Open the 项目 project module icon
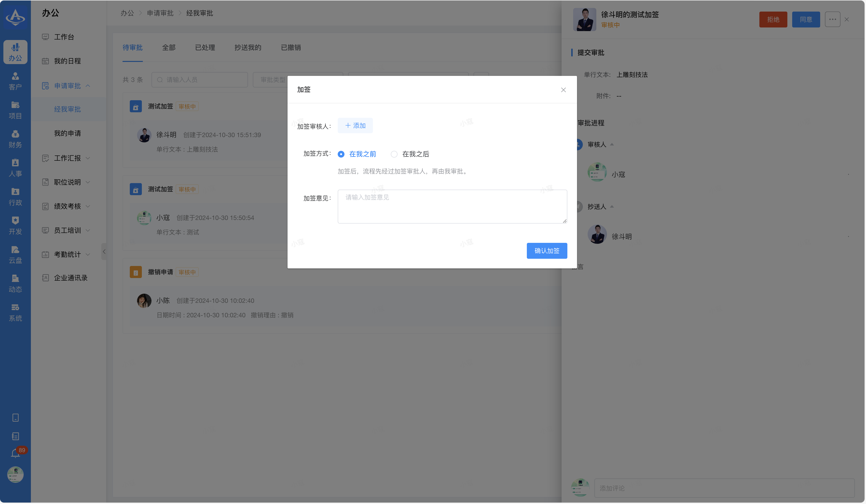The width and height of the screenshot is (866, 504). 15,110
